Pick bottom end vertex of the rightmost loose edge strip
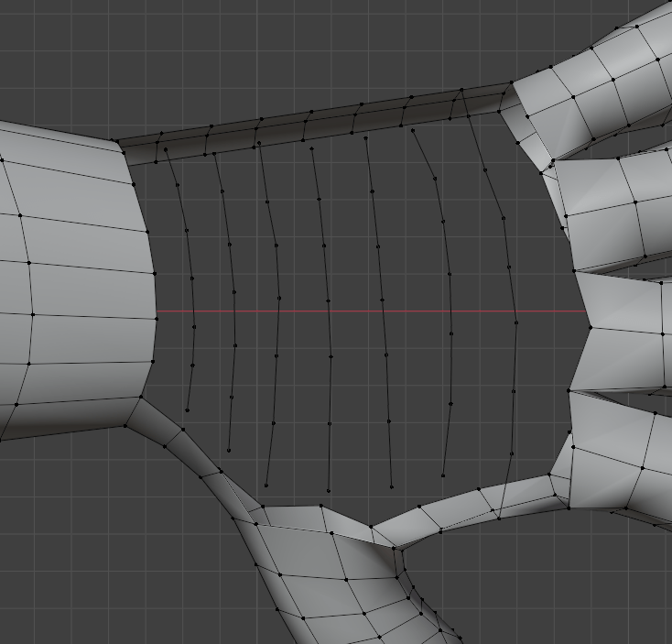 500,516
